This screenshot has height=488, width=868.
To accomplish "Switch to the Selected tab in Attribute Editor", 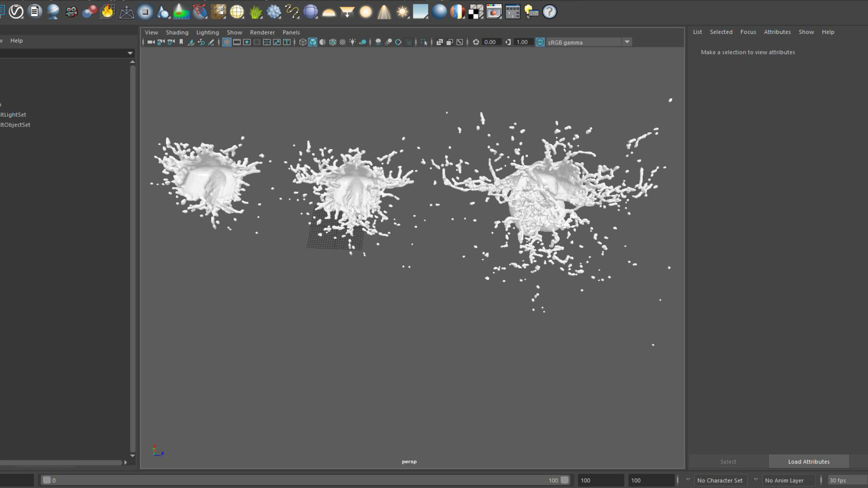I will tap(721, 32).
